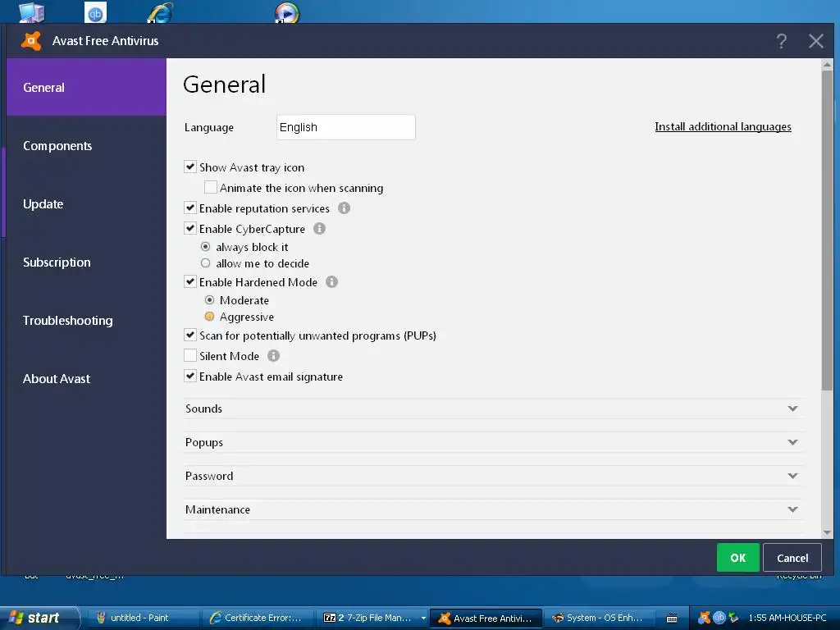Enable Silent Mode checkbox

click(x=190, y=355)
